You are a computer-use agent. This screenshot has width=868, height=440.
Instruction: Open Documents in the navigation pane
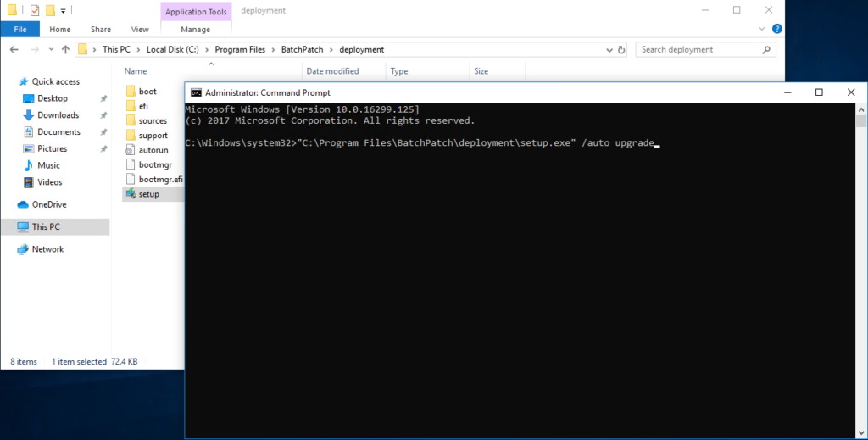(x=58, y=131)
